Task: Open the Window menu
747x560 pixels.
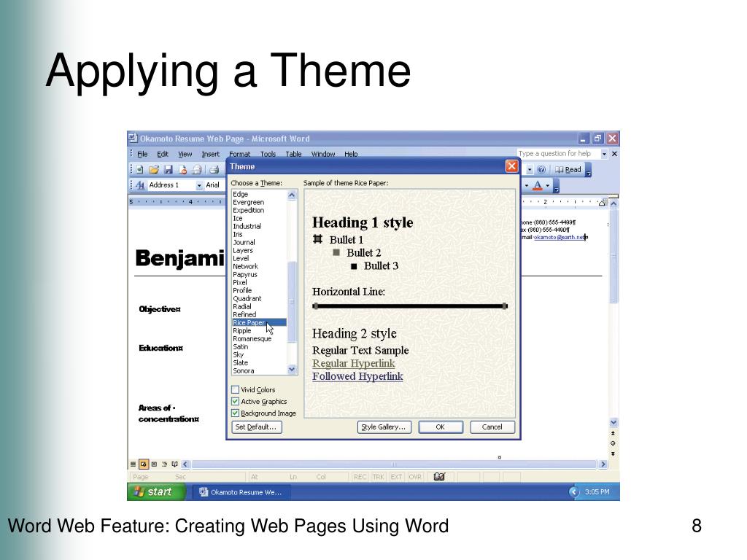Action: coord(323,155)
